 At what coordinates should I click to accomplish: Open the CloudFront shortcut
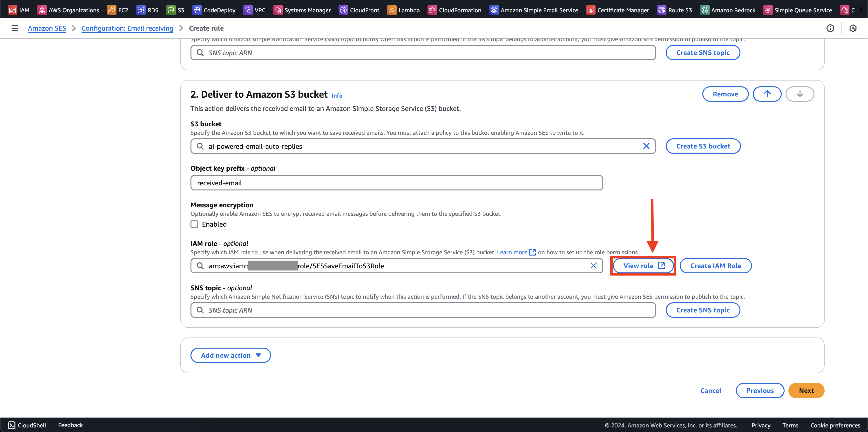pos(359,10)
